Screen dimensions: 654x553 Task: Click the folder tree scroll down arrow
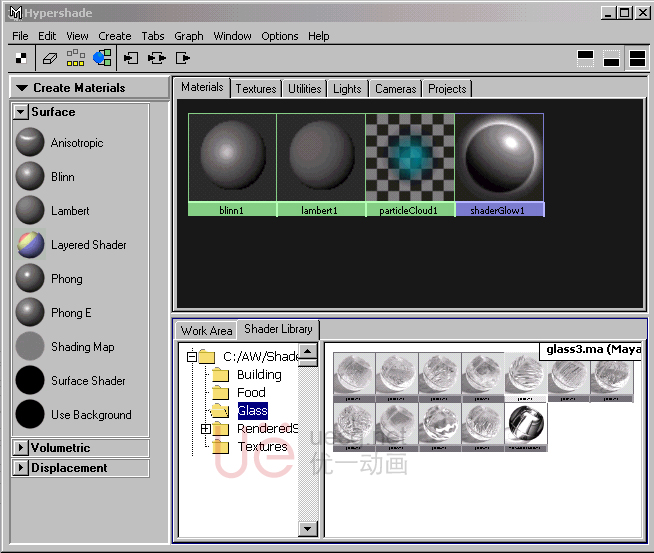tap(308, 529)
